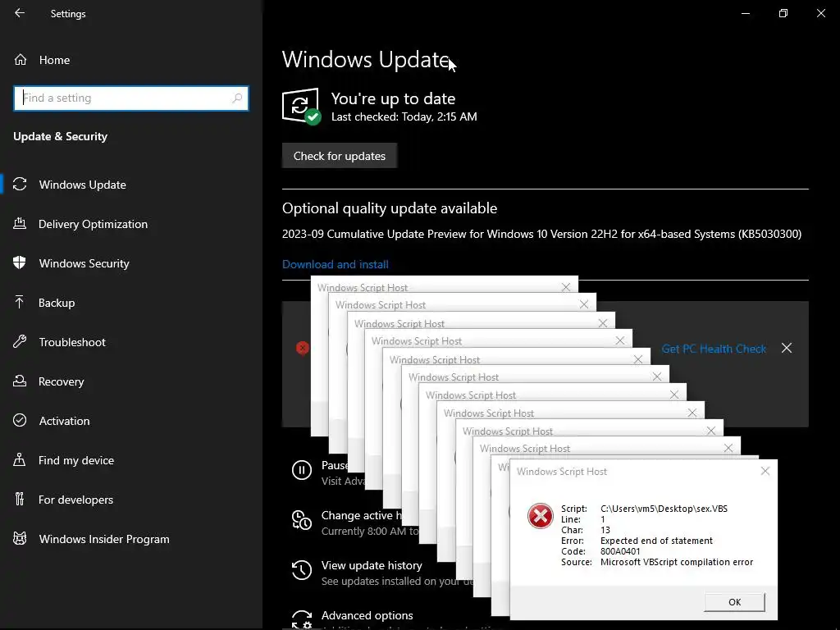Open Windows Security settings page
The width and height of the screenshot is (840, 630).
point(84,263)
